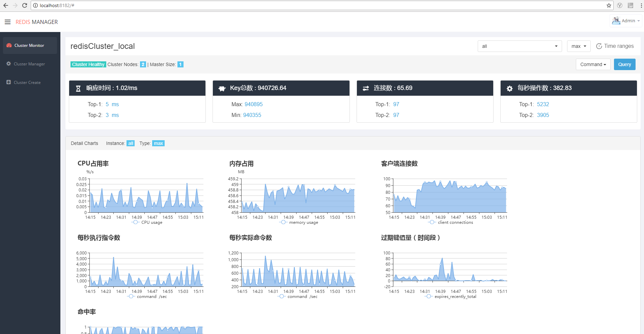
Task: Open ops per second Top-2 value 3905
Action: (x=543, y=115)
